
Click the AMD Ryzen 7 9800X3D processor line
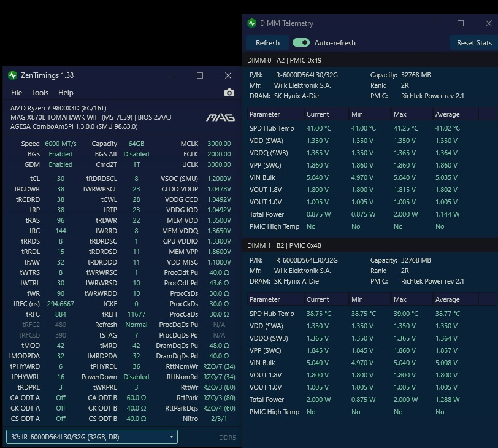58,108
